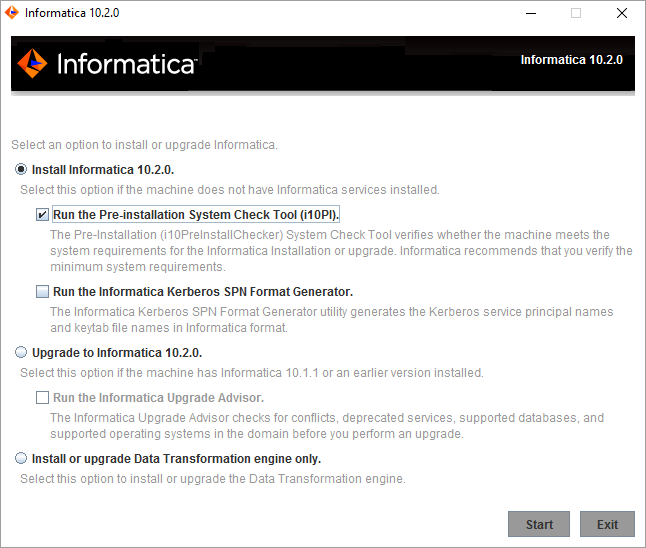Screen dimensions: 646x548
Task: Click the Informatica wordmark in banner
Action: pyautogui.click(x=126, y=64)
